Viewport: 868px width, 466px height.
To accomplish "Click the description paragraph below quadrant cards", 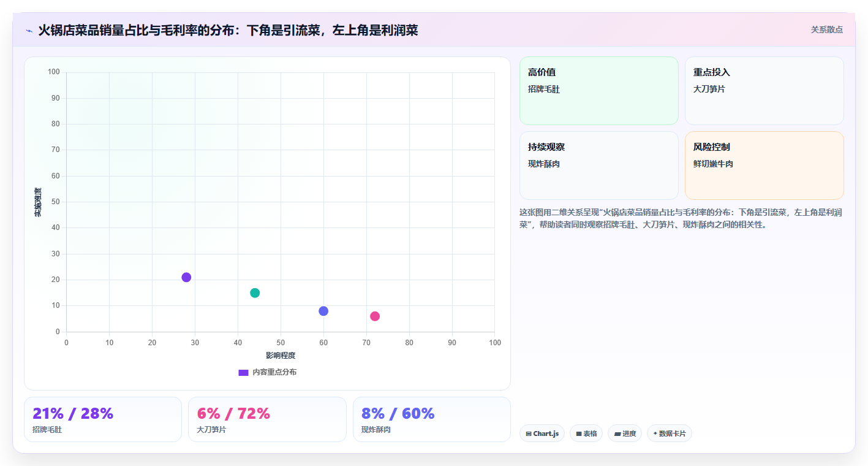I will click(x=681, y=218).
